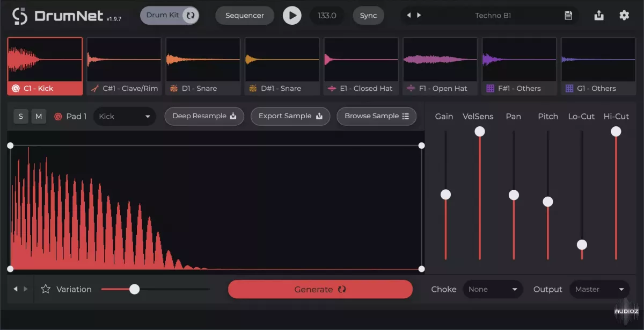Screen dimensions: 644x330
Task: Click the Export Sample button
Action: click(x=290, y=116)
